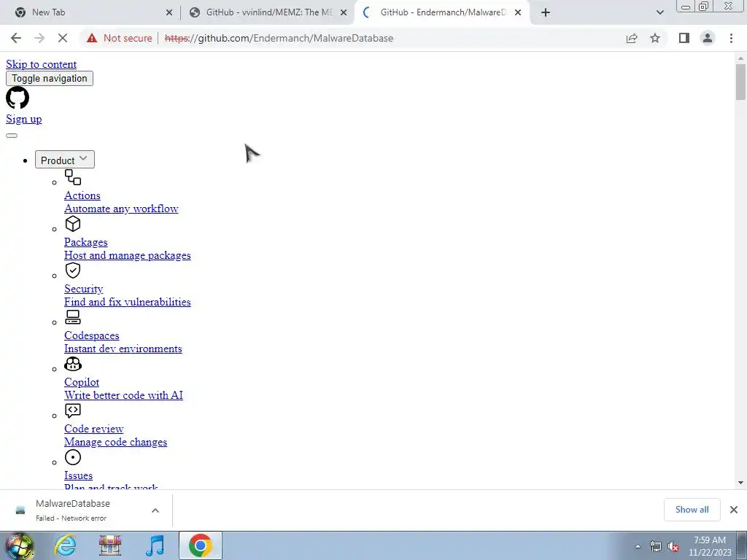The image size is (747, 560).
Task: Share this page via share icon
Action: [632, 38]
